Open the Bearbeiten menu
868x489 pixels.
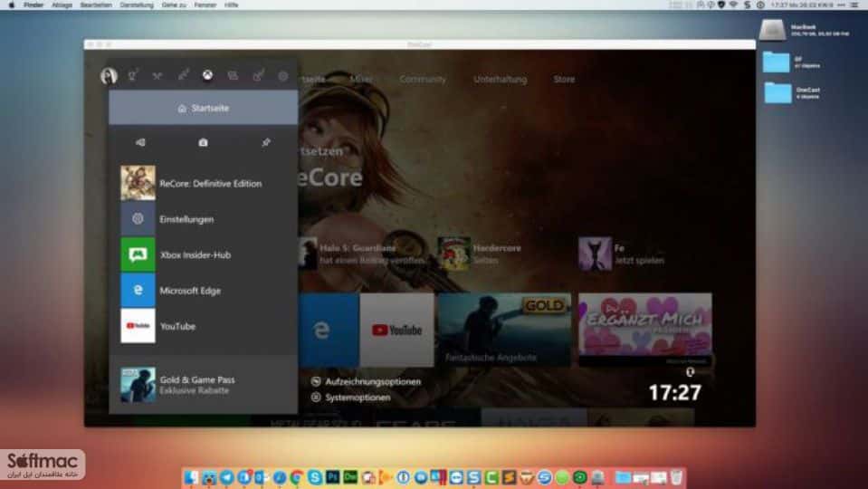point(96,5)
